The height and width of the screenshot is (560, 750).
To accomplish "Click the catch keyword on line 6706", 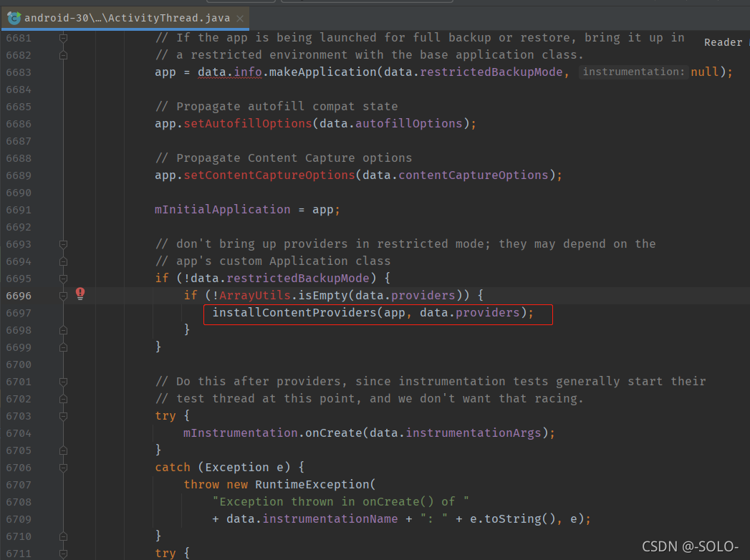I will pos(173,468).
